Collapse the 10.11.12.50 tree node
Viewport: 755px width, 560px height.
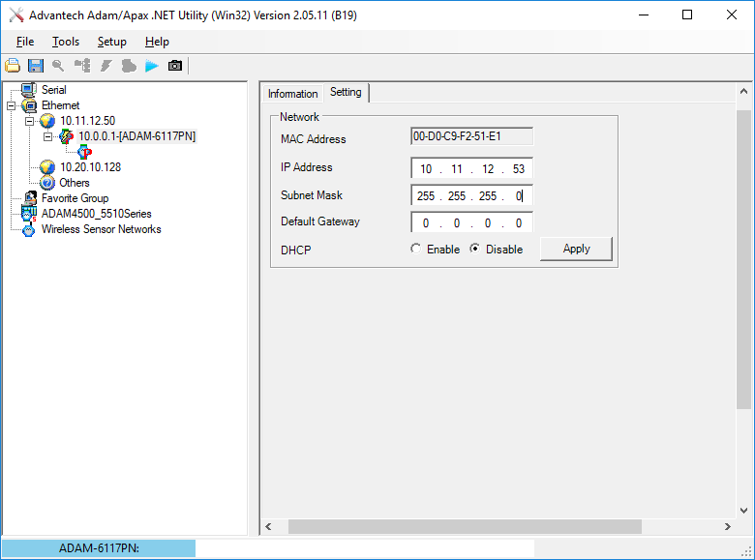tap(29, 121)
